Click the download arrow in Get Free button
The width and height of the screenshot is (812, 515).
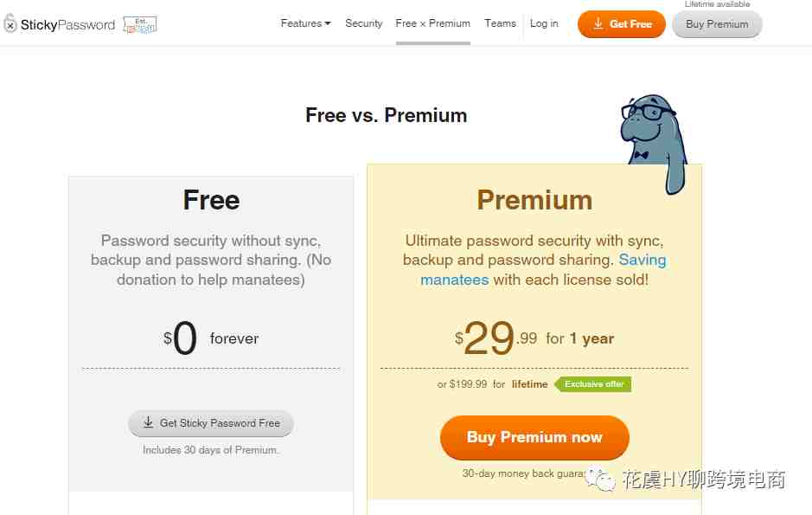point(598,24)
